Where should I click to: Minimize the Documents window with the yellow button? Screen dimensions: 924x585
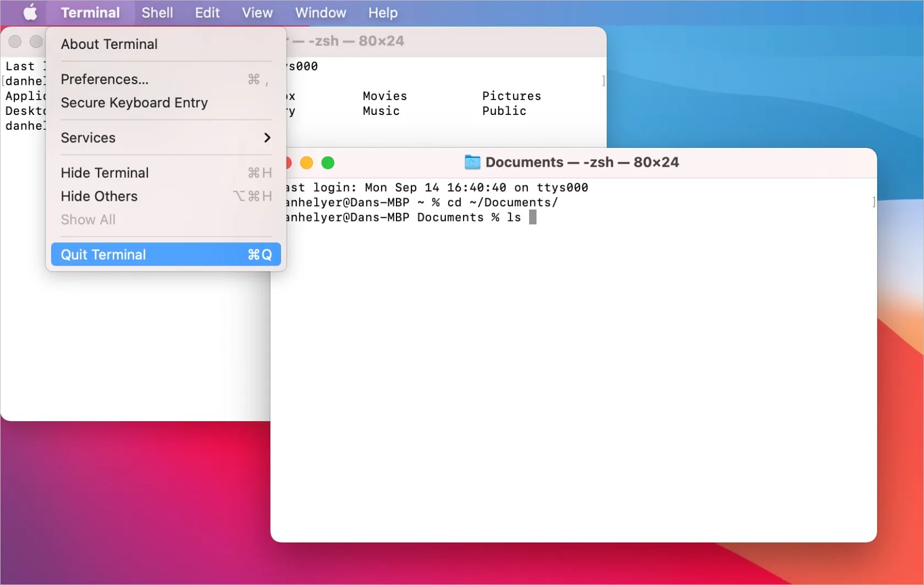306,163
